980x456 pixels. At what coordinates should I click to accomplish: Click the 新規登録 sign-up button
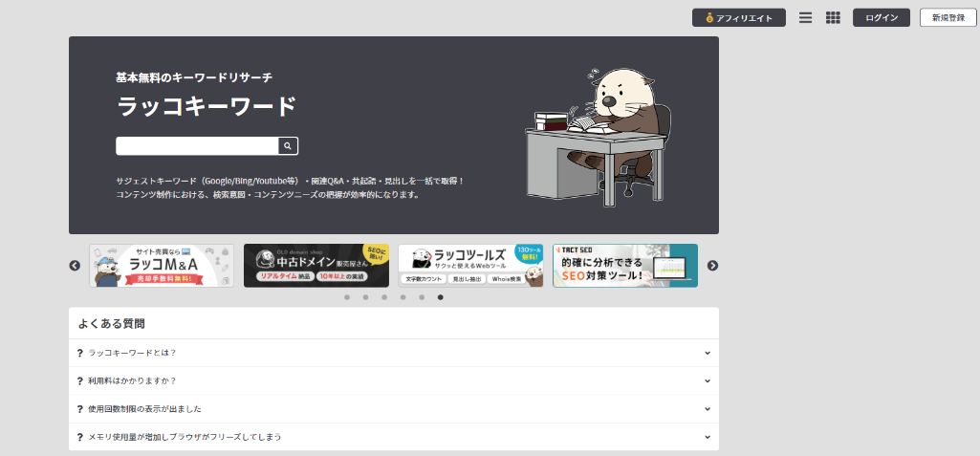[x=948, y=17]
